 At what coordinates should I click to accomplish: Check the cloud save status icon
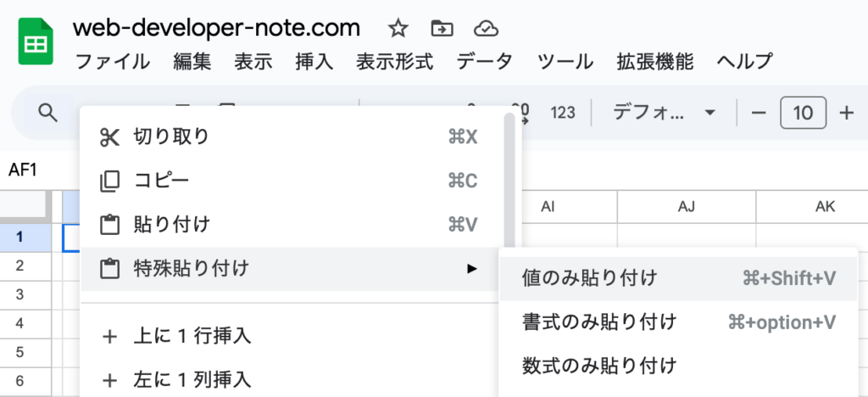485,29
